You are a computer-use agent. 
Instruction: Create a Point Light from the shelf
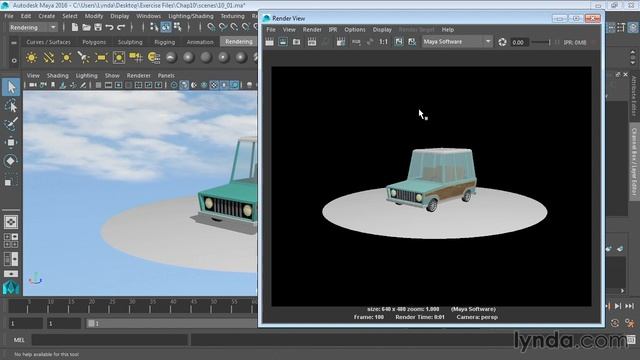pos(66,58)
